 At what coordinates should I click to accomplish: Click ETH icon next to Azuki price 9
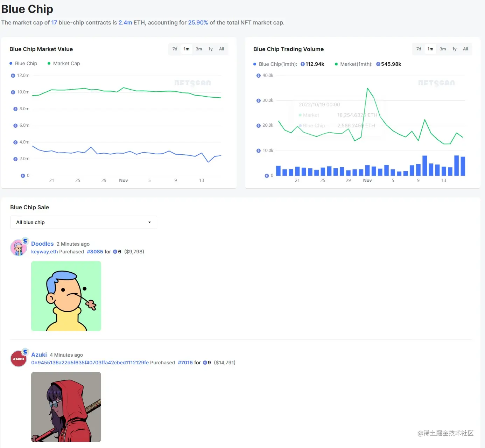205,363
